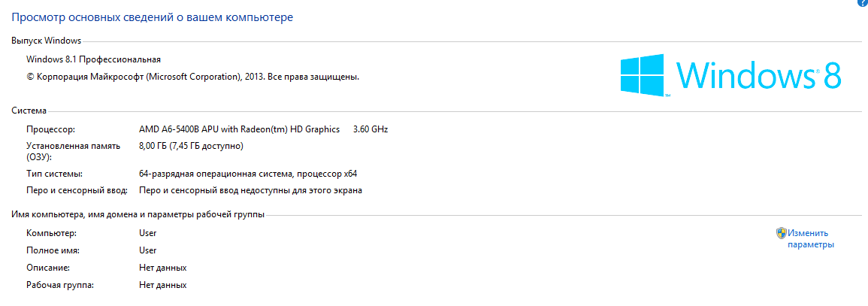Click the 64-разрядная операционная система value
868x306 pixels.
click(x=253, y=174)
